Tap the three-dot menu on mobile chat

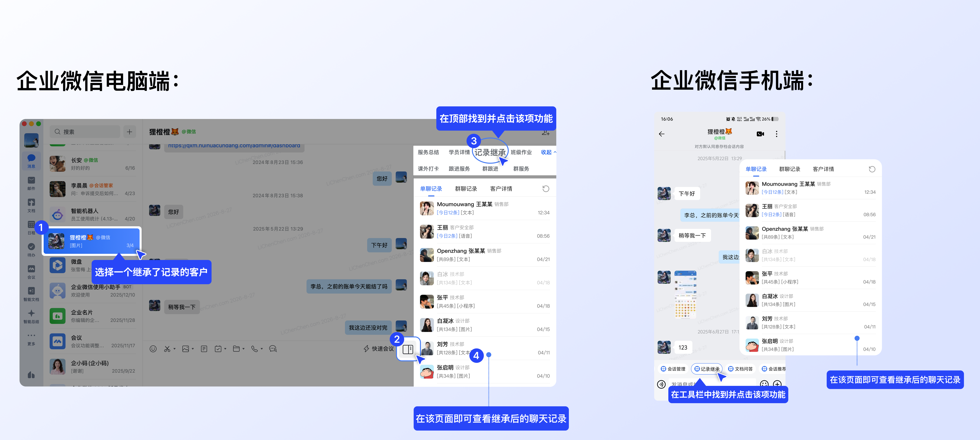tap(776, 134)
